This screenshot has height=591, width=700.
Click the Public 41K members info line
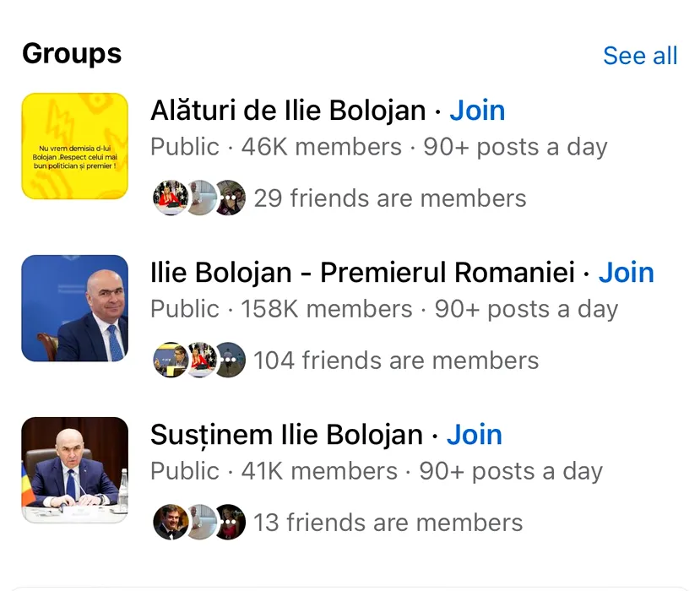click(x=376, y=471)
